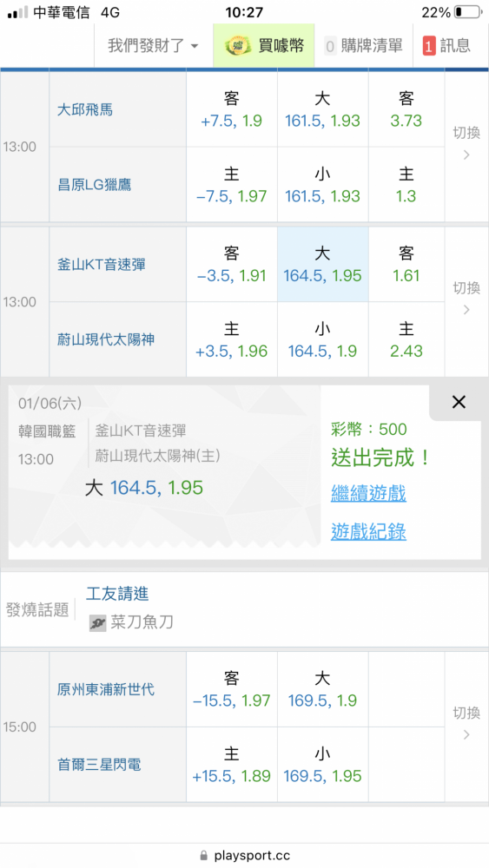Open the 遊戲紀錄 link
Image resolution: width=489 pixels, height=868 pixels.
tap(368, 531)
